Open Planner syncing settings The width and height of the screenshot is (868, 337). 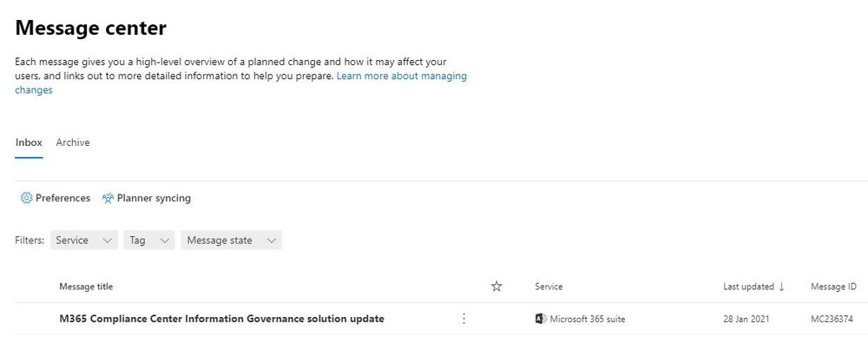click(147, 198)
